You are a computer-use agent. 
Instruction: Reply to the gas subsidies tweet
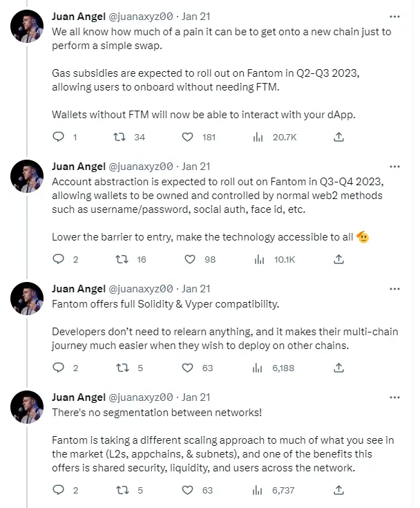pyautogui.click(x=58, y=137)
